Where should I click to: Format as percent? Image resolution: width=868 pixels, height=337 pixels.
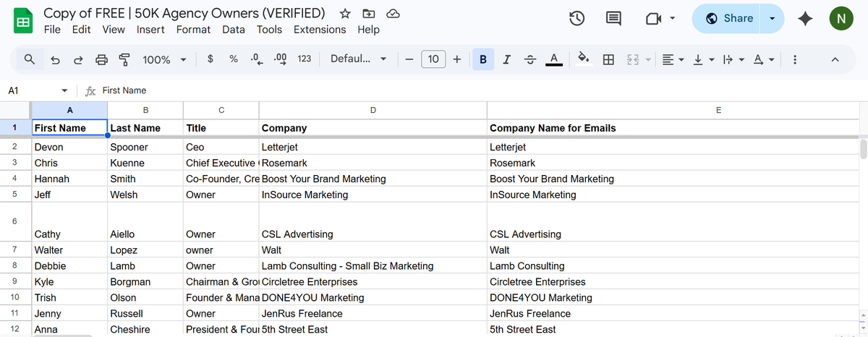pyautogui.click(x=234, y=59)
